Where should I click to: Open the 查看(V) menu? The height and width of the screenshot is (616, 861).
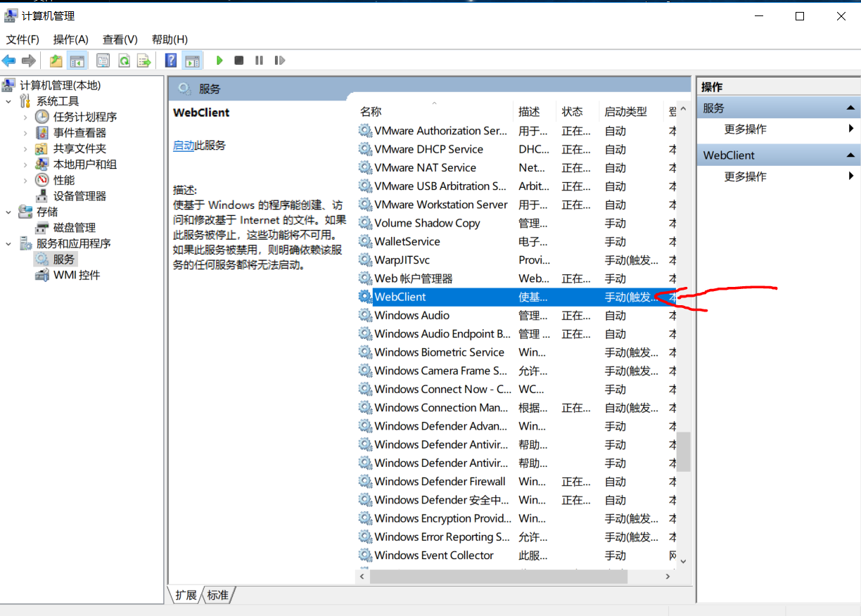pyautogui.click(x=120, y=39)
